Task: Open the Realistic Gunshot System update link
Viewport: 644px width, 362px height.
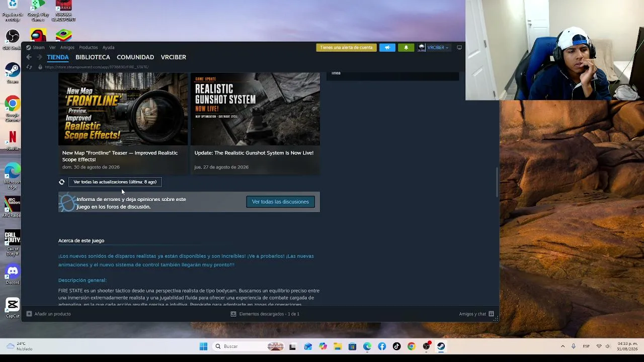Action: [254, 153]
